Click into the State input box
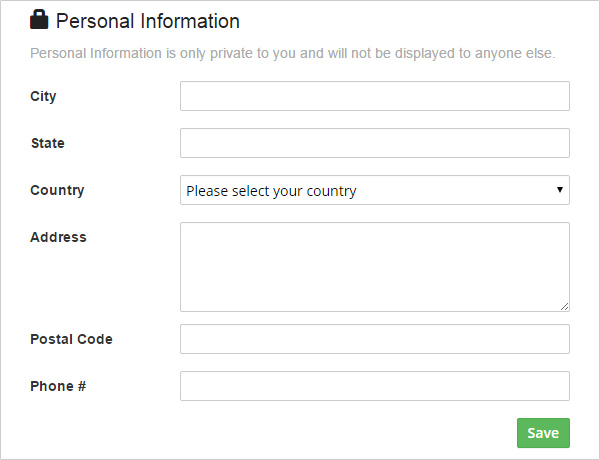600x460 pixels. 374,143
